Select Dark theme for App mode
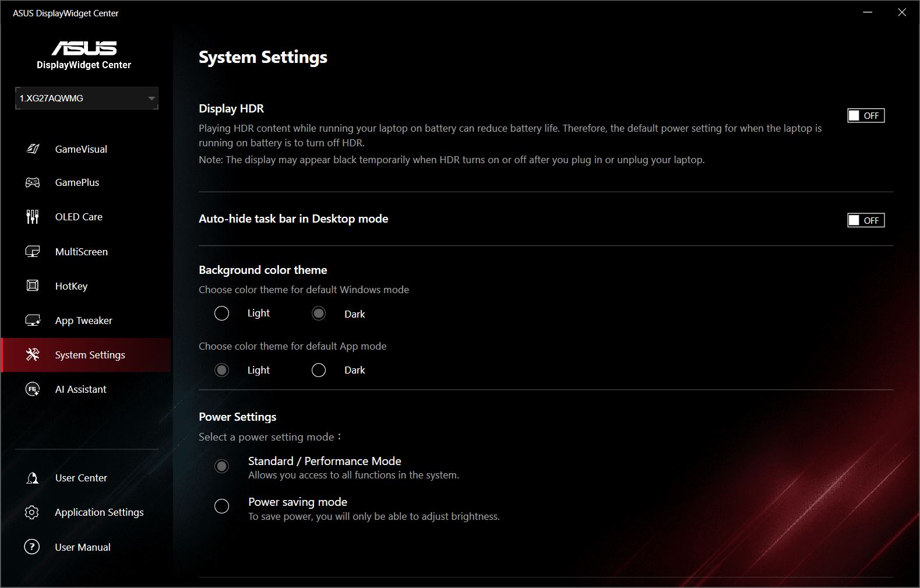Viewport: 920px width, 588px height. (x=319, y=370)
